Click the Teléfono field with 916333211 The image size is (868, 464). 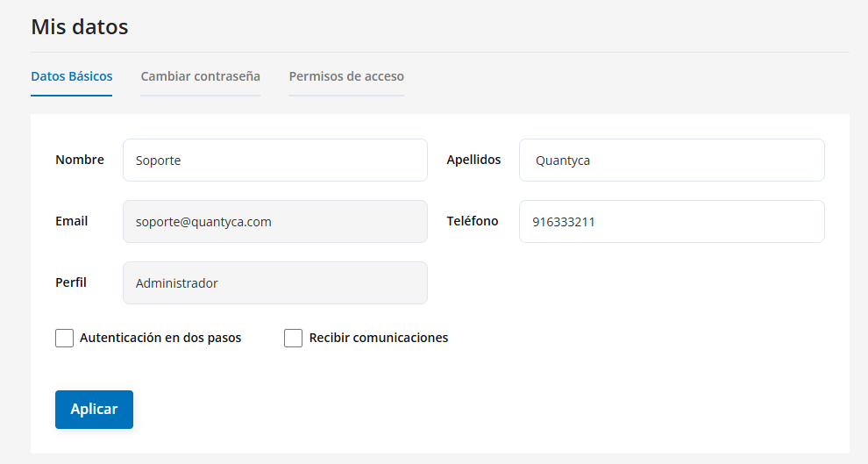click(x=672, y=222)
